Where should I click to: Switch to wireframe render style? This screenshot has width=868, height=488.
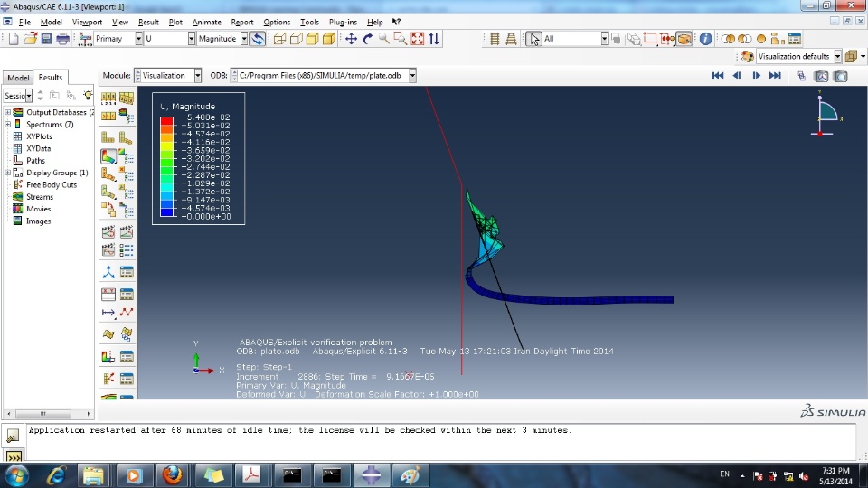279,39
